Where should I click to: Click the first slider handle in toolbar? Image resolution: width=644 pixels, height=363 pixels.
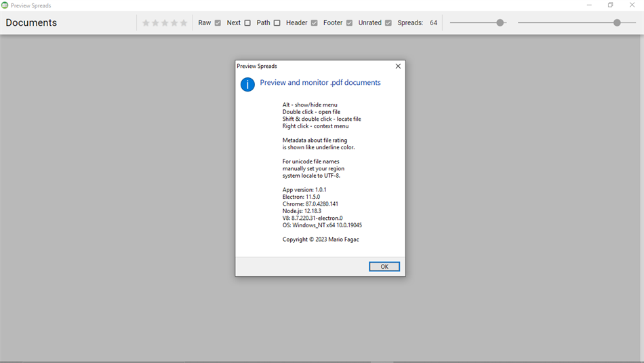[500, 22]
